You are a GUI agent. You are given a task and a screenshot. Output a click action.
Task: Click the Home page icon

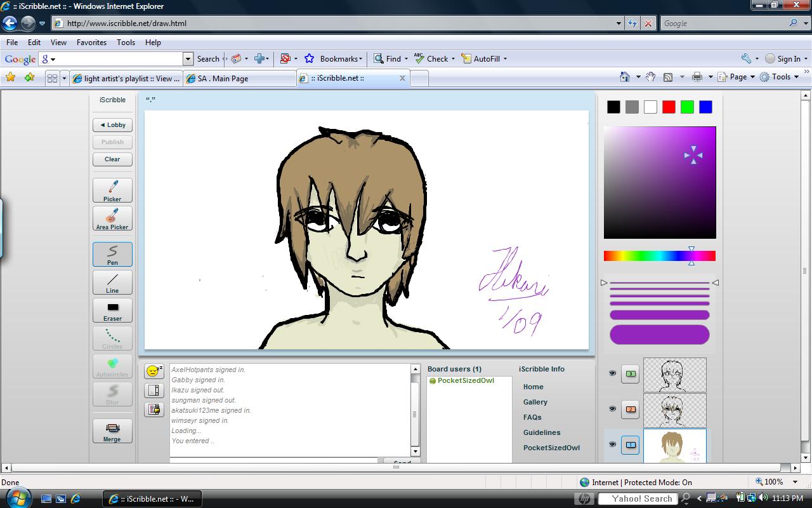[625, 77]
